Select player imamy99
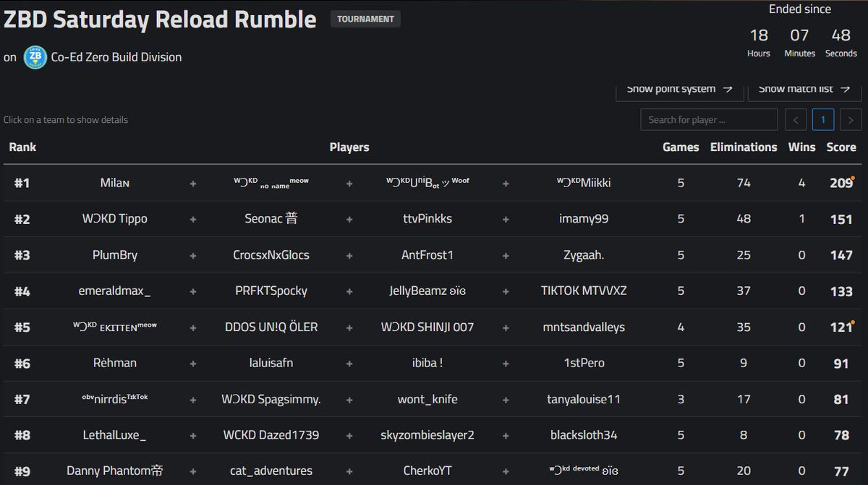 [x=584, y=219]
